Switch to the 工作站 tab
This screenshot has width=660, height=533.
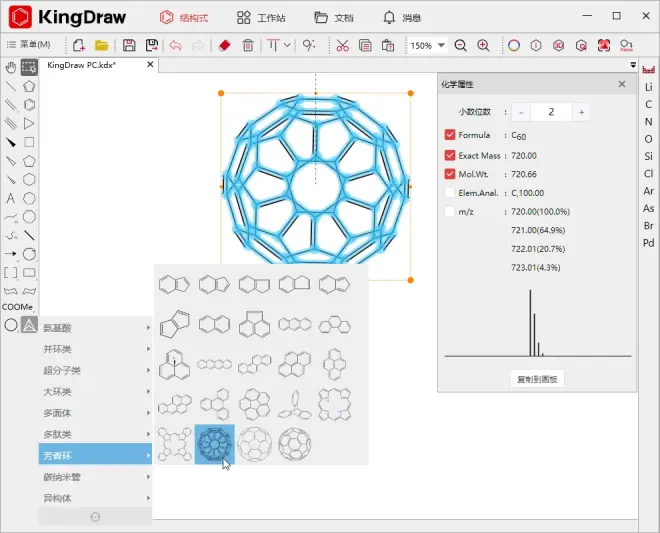(x=261, y=18)
